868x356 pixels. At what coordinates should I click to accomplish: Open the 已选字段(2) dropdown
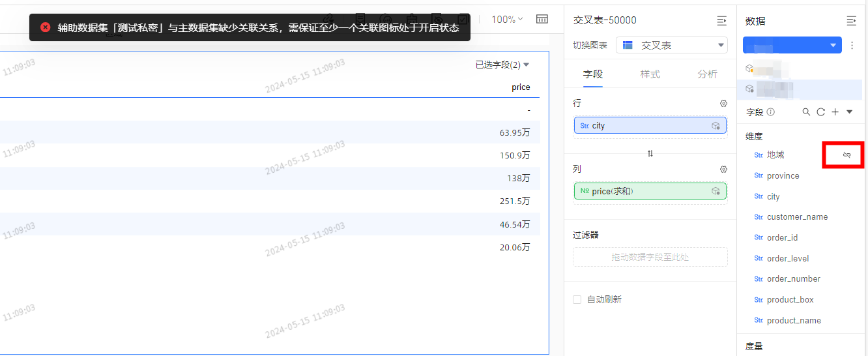502,65
